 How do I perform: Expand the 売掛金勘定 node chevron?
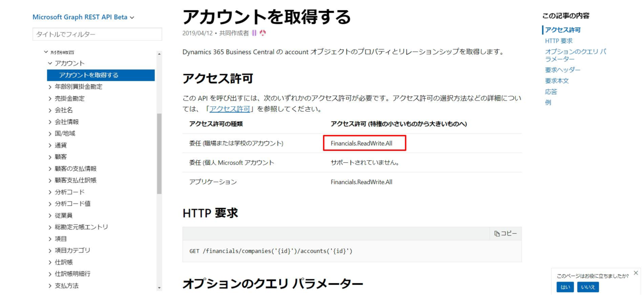click(50, 99)
